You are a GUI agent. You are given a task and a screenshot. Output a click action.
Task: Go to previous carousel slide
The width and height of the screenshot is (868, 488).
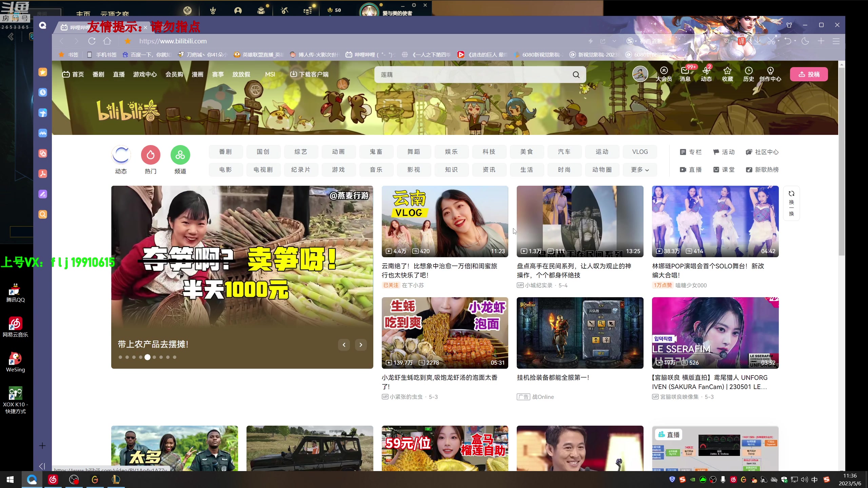click(344, 345)
